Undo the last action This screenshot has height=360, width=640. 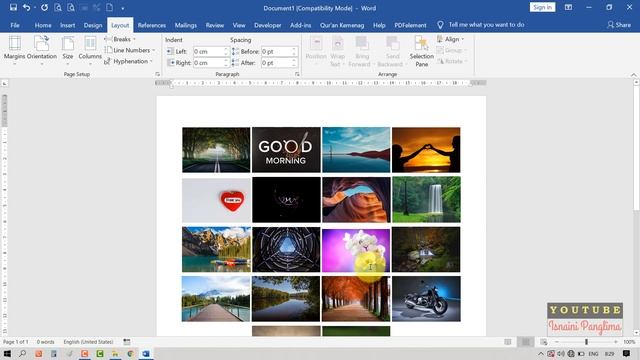27,7
